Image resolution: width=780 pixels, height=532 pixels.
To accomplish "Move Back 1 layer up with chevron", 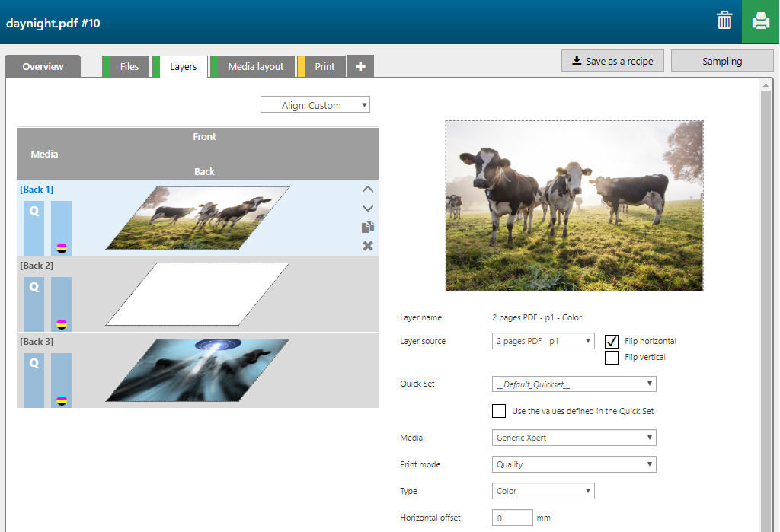I will coord(368,190).
